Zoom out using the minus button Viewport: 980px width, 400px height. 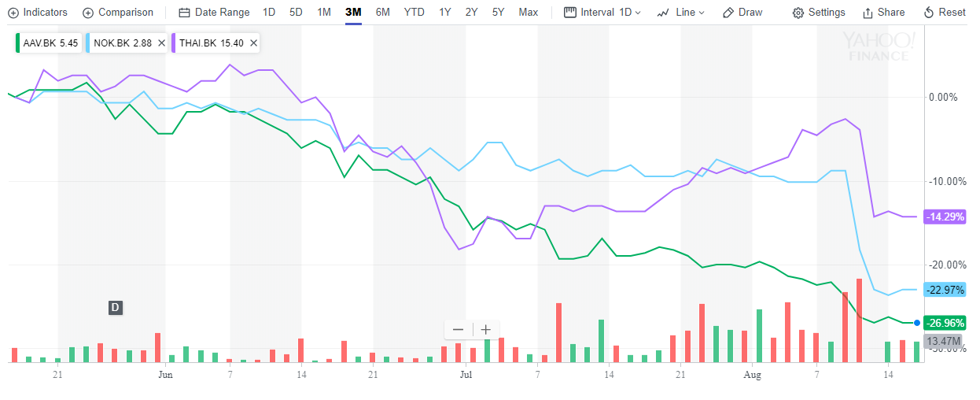click(x=459, y=330)
